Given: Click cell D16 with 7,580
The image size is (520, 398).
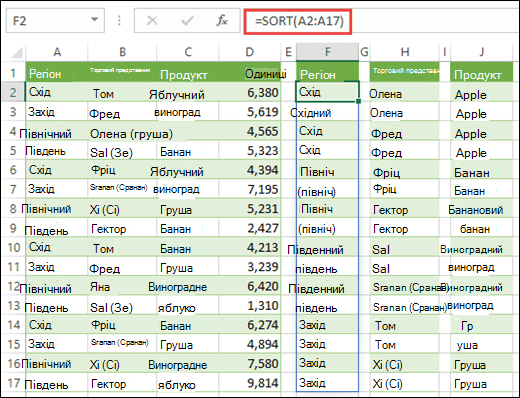Looking at the screenshot, I should tap(250, 363).
